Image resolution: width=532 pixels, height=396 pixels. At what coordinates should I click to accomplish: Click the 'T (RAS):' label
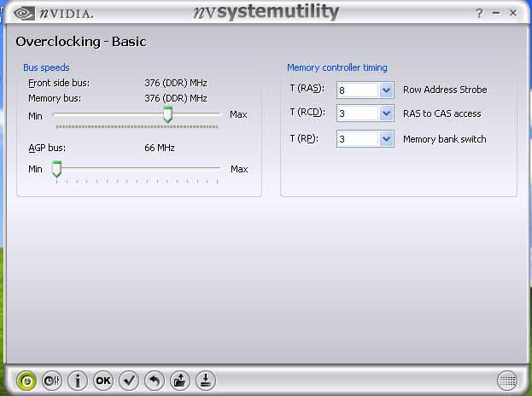click(307, 89)
